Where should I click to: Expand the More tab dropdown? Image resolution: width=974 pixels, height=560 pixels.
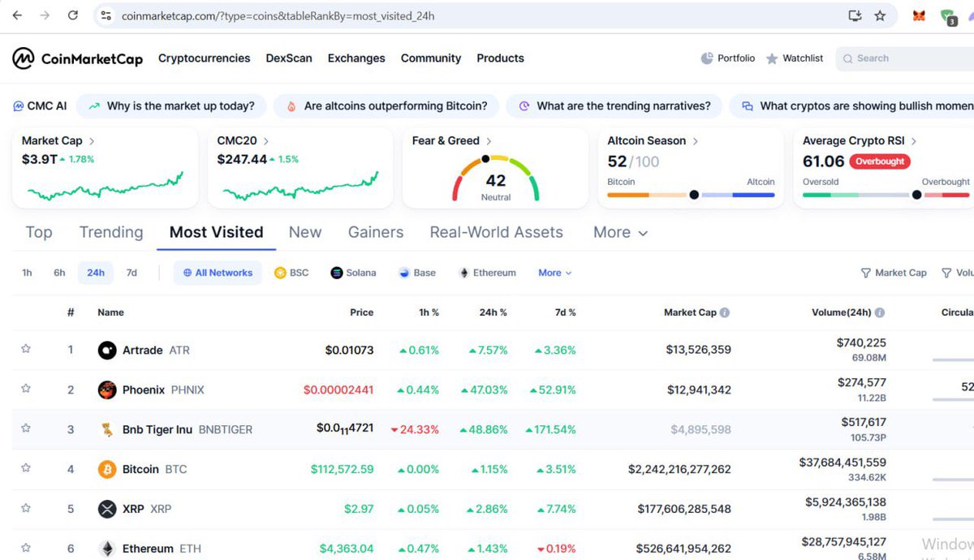pyautogui.click(x=620, y=233)
